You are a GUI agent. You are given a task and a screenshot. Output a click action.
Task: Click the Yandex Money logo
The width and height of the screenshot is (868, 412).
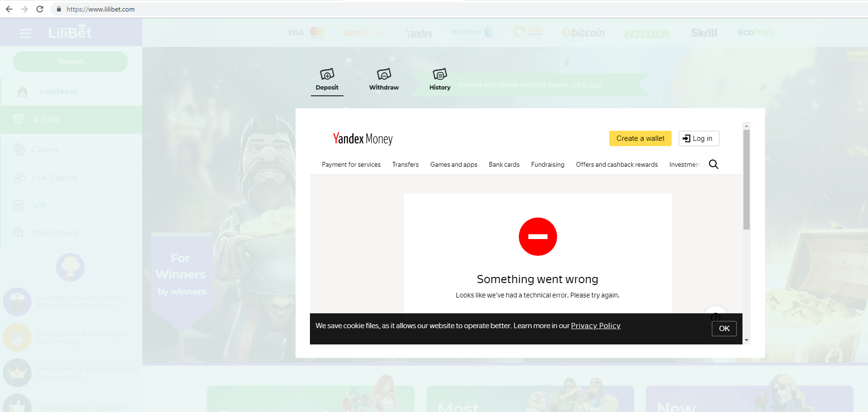(363, 138)
